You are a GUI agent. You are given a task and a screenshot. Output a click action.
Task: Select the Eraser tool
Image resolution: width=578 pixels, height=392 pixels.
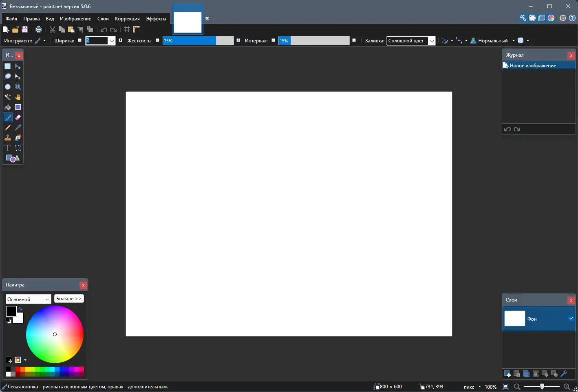pyautogui.click(x=18, y=117)
